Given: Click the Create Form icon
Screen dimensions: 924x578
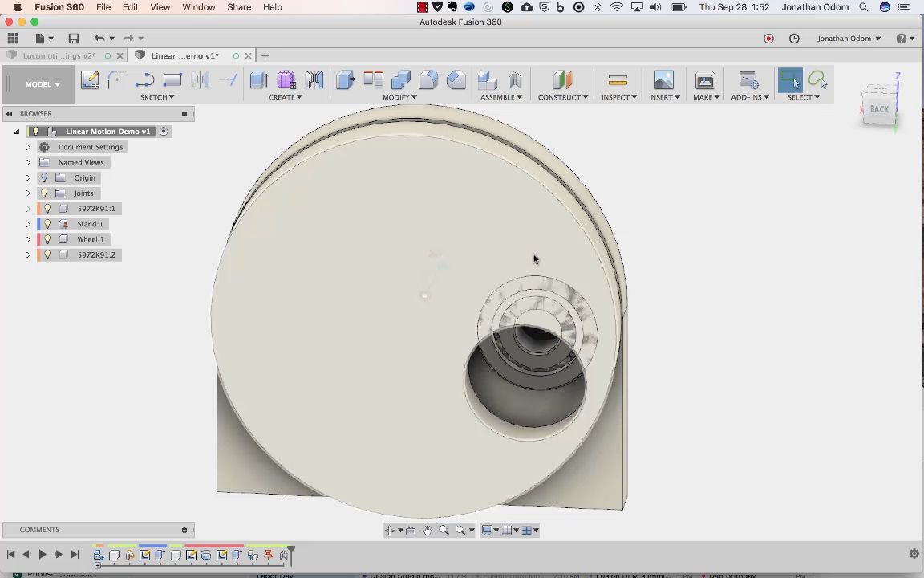Looking at the screenshot, I should click(x=286, y=79).
